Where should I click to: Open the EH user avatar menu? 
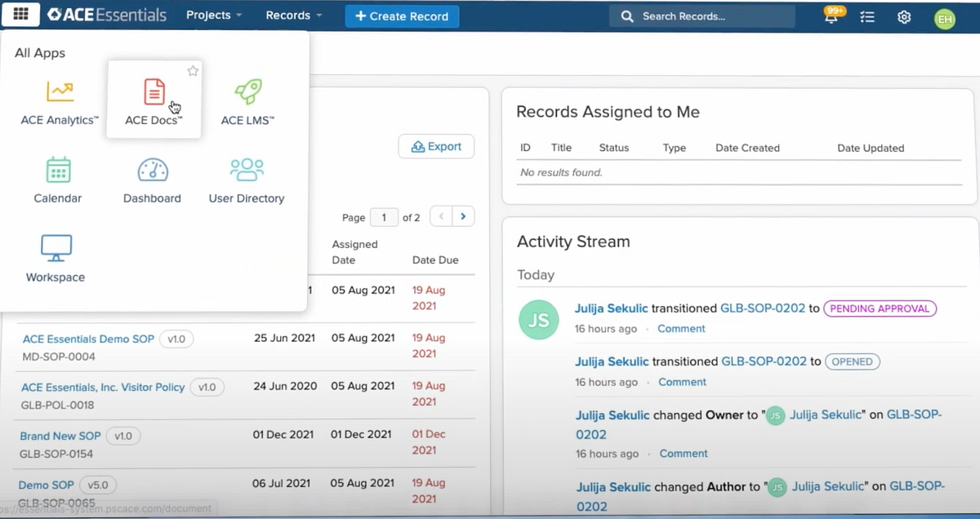click(x=944, y=17)
